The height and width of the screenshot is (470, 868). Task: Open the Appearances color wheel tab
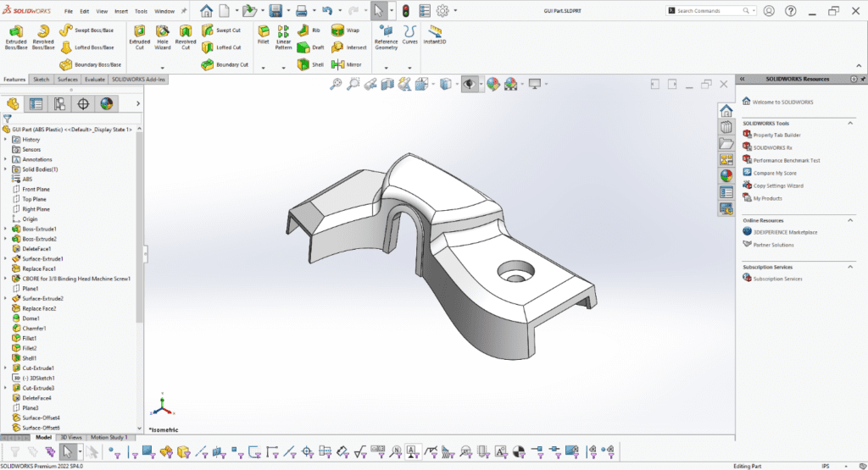click(107, 103)
